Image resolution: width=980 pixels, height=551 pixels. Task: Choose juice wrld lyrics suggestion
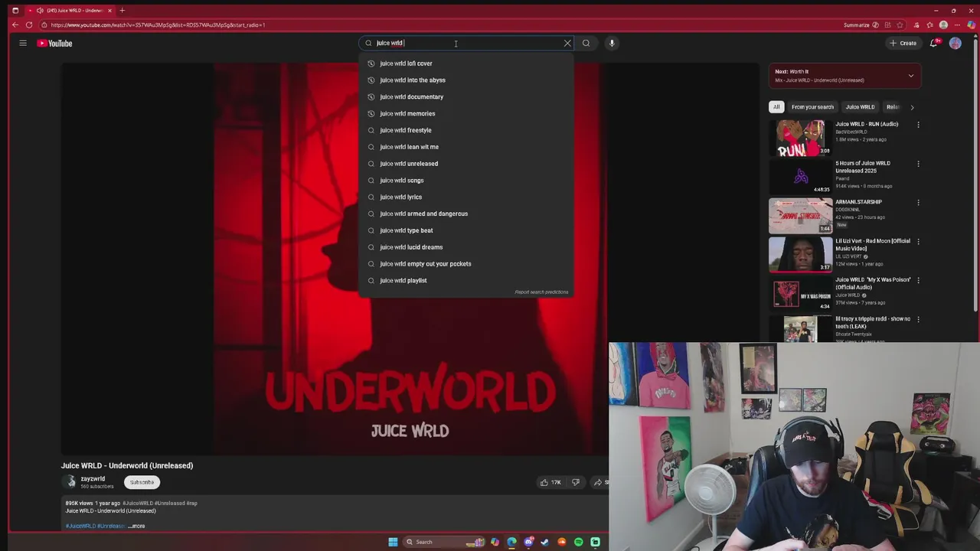point(465,197)
